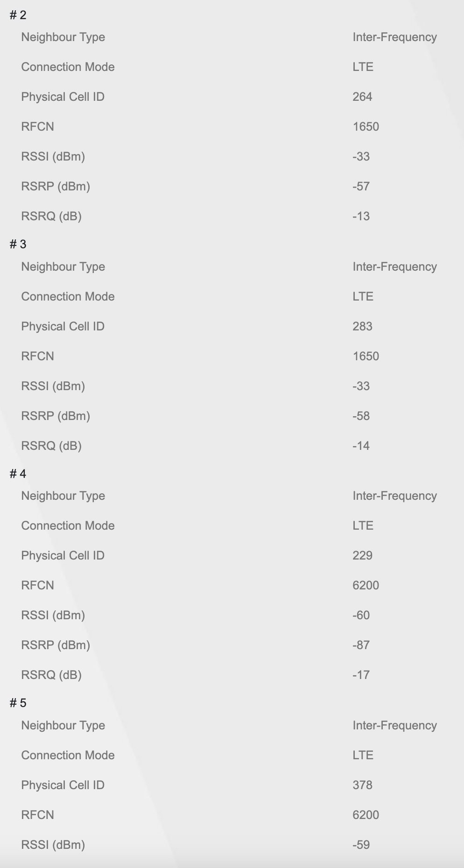The width and height of the screenshot is (464, 868).
Task: Click the "# 3" neighbour section header
Action: click(18, 244)
